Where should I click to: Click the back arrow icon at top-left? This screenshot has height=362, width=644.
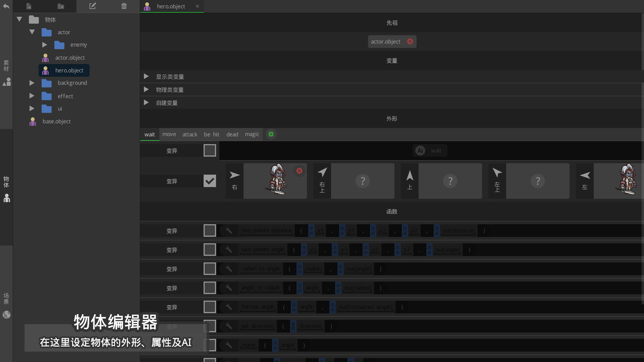[6, 6]
